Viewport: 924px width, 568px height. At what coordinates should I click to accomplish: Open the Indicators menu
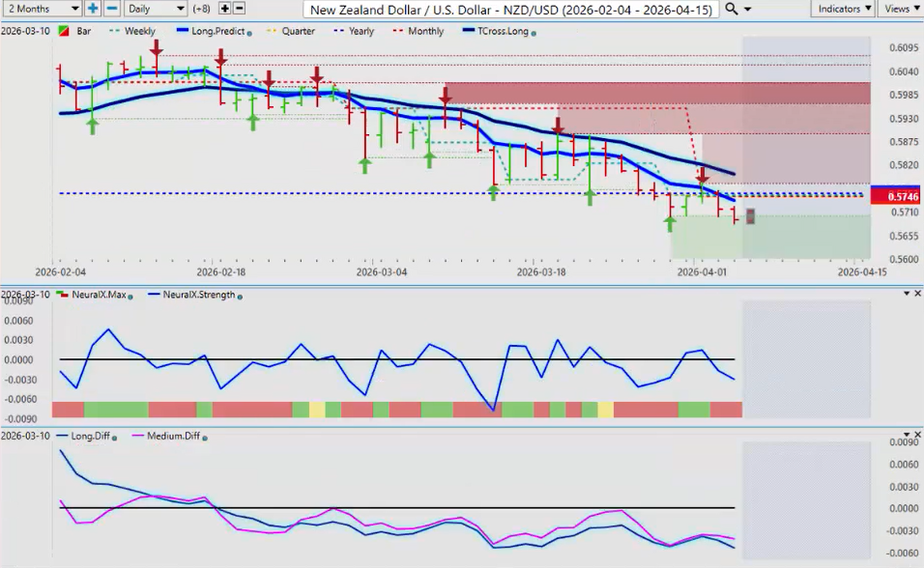[843, 9]
